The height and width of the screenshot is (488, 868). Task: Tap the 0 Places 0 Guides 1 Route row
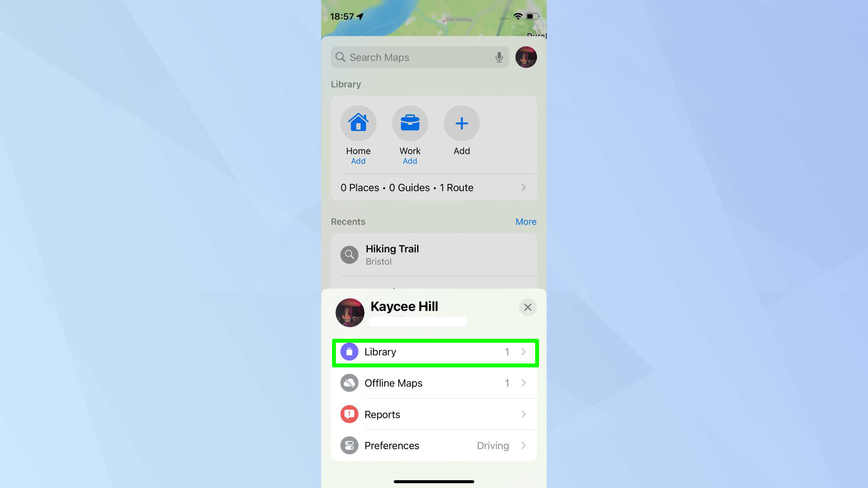click(434, 188)
